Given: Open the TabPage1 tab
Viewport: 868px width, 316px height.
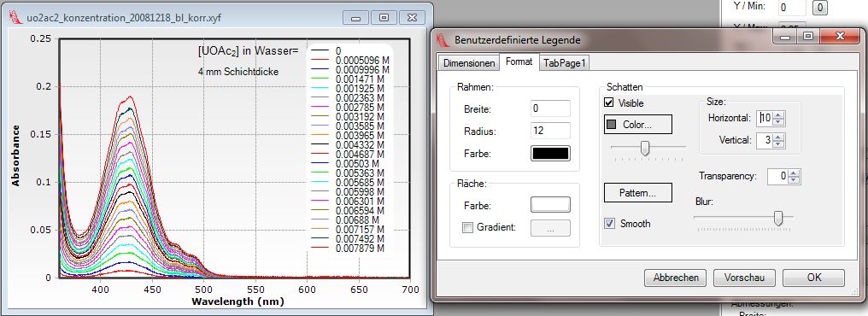Looking at the screenshot, I should pyautogui.click(x=564, y=63).
